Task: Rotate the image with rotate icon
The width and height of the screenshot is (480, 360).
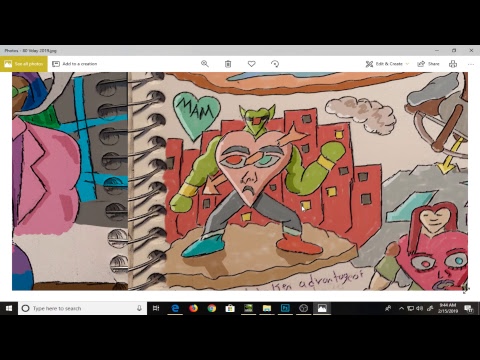Action: point(275,64)
